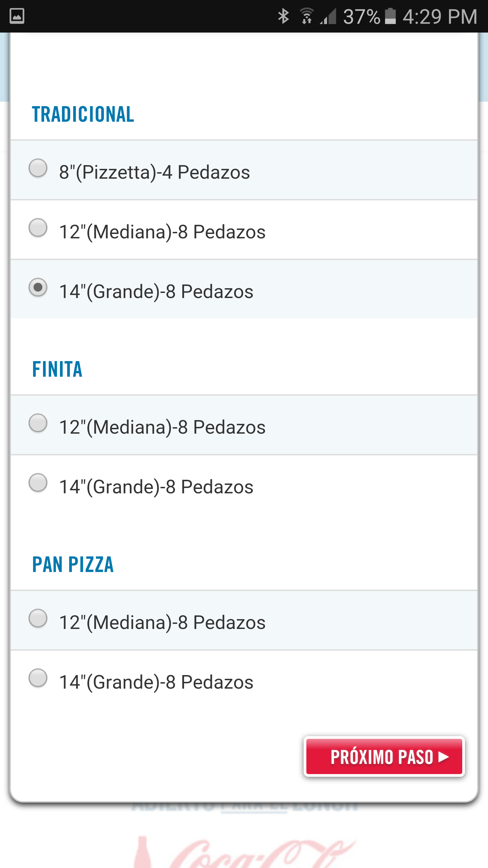Tap the picture notification icon

(x=17, y=16)
